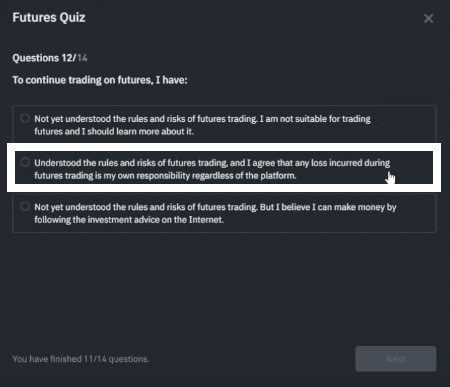Screen dimensions: 450x387
Task: Click the white highlight border around second option
Action: [x=224, y=147]
